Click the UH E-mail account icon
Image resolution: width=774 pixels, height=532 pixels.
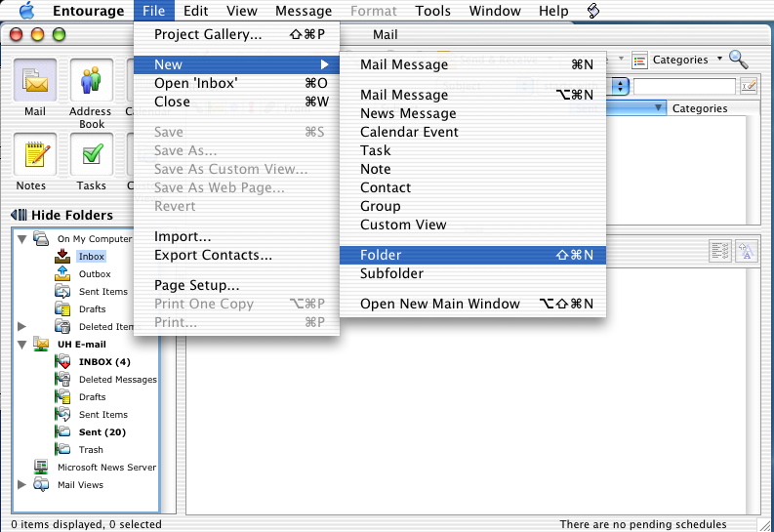[41, 344]
